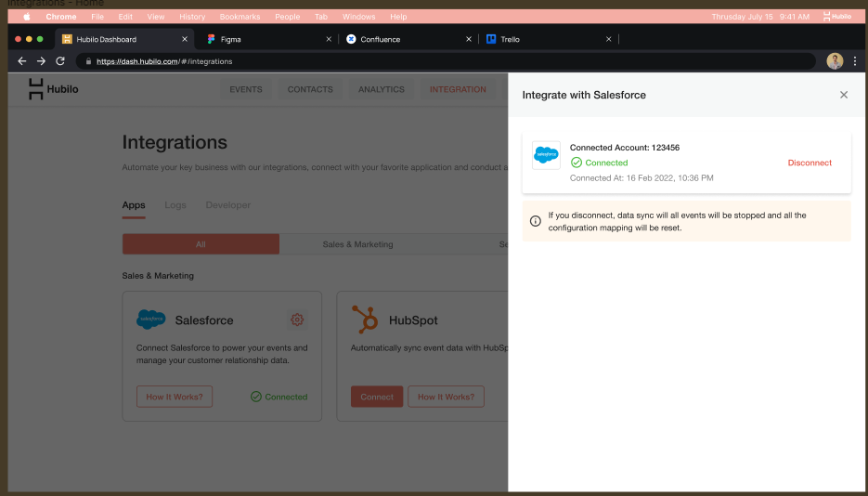Image resolution: width=868 pixels, height=496 pixels.
Task: Select the Sales & Marketing category filter
Action: click(x=357, y=244)
